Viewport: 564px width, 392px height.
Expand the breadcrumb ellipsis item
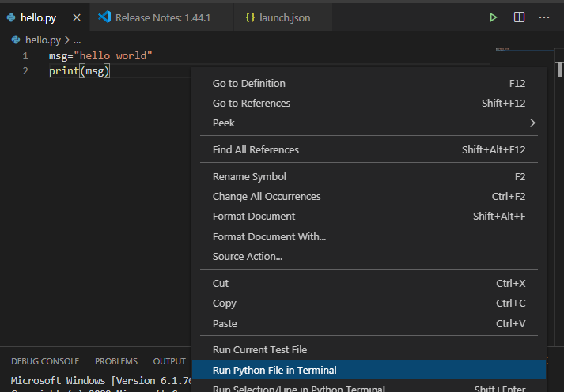(x=77, y=40)
